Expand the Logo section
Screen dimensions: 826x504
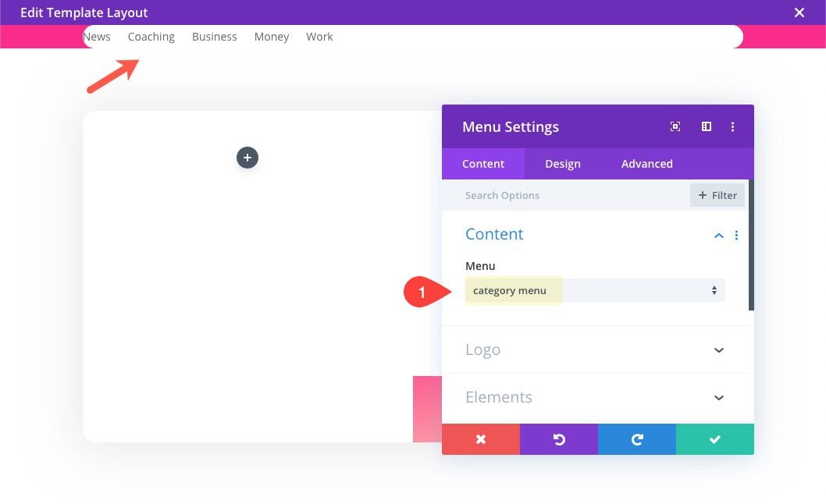(x=595, y=350)
